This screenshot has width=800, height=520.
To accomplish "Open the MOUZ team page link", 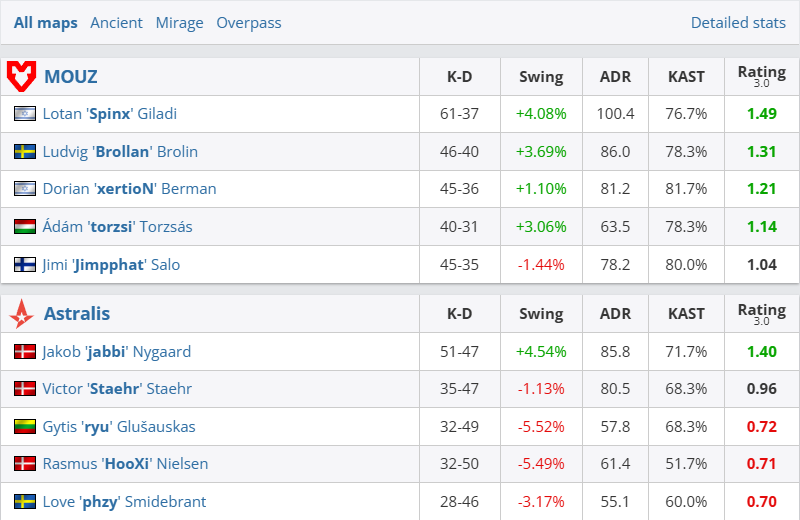I will click(x=71, y=76).
